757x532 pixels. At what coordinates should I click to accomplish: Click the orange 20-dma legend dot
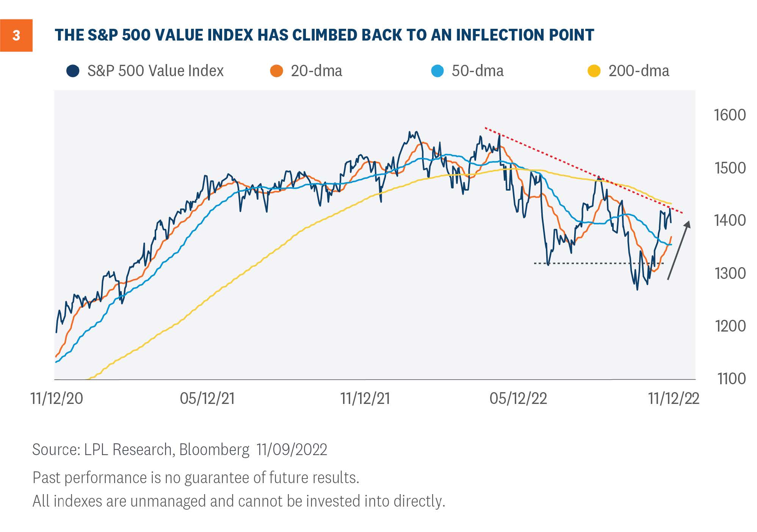pos(277,71)
